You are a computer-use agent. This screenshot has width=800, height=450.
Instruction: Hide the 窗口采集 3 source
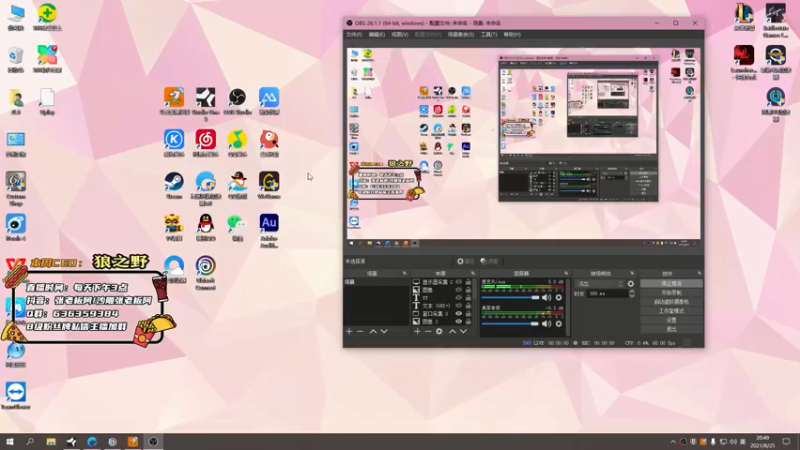(x=459, y=314)
